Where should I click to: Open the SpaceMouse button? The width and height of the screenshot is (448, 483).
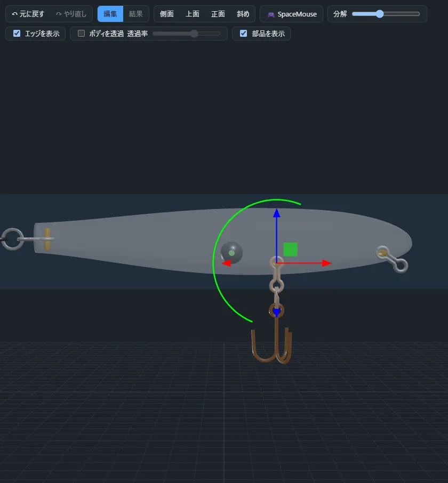click(x=292, y=14)
